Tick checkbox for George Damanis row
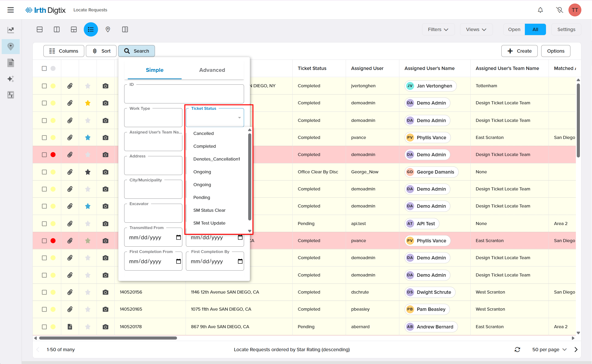592x364 pixels. [44, 172]
